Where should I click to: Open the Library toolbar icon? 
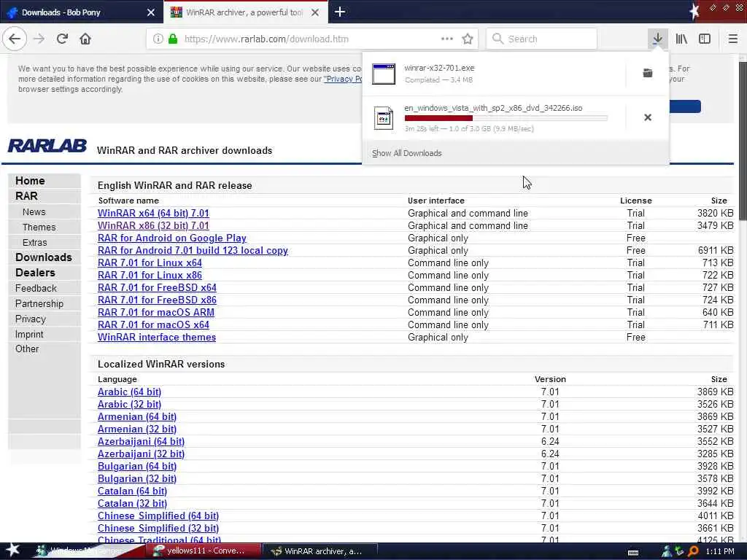[x=681, y=39]
